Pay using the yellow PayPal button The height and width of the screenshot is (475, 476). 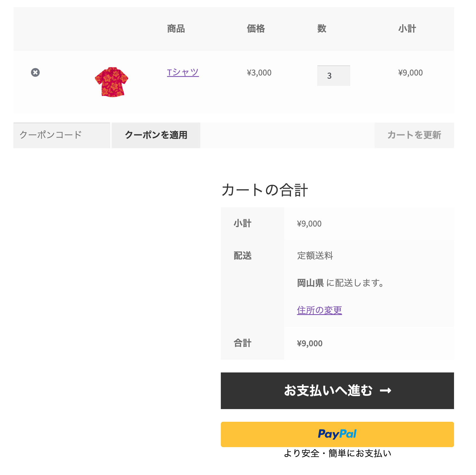click(x=337, y=434)
